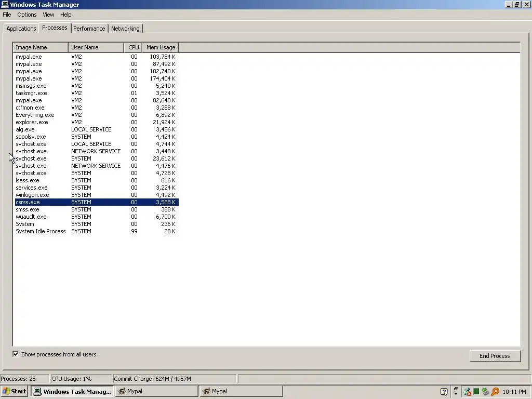Open the Help menu
This screenshot has height=399, width=532.
click(x=66, y=15)
